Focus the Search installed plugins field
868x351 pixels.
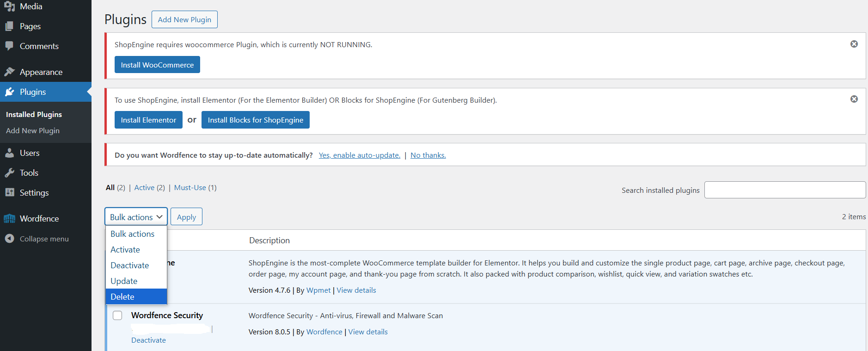(785, 190)
